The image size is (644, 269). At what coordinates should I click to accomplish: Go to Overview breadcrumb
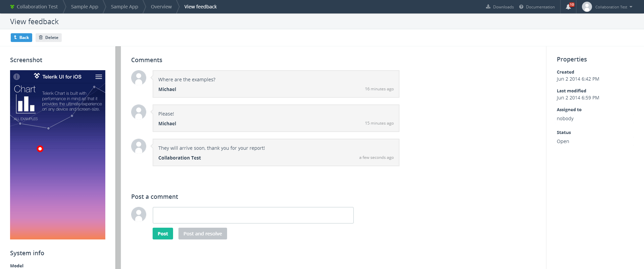coord(161,7)
